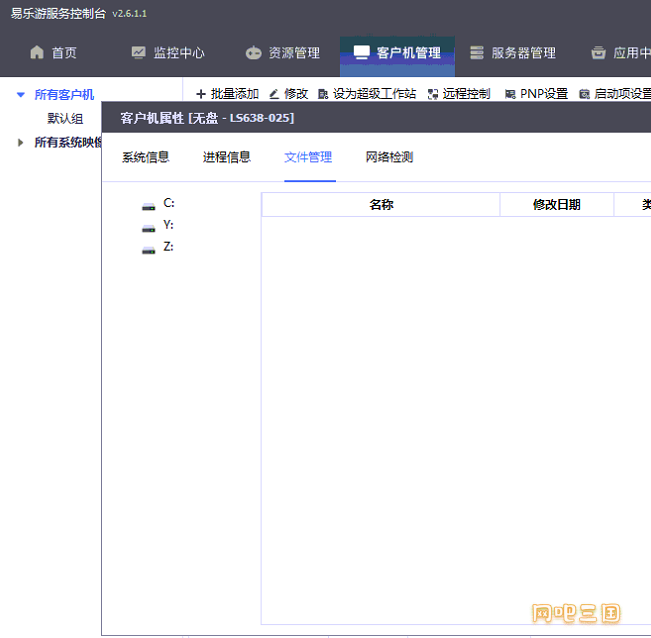Switch to the 进程信息 tab
This screenshot has height=638, width=651.
[227, 157]
